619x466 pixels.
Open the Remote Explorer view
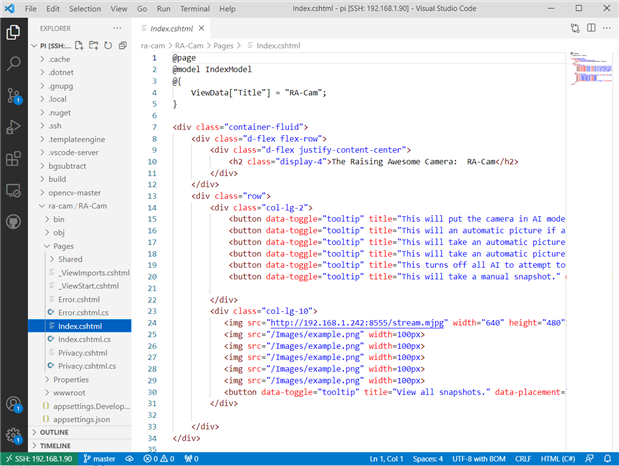pos(14,190)
